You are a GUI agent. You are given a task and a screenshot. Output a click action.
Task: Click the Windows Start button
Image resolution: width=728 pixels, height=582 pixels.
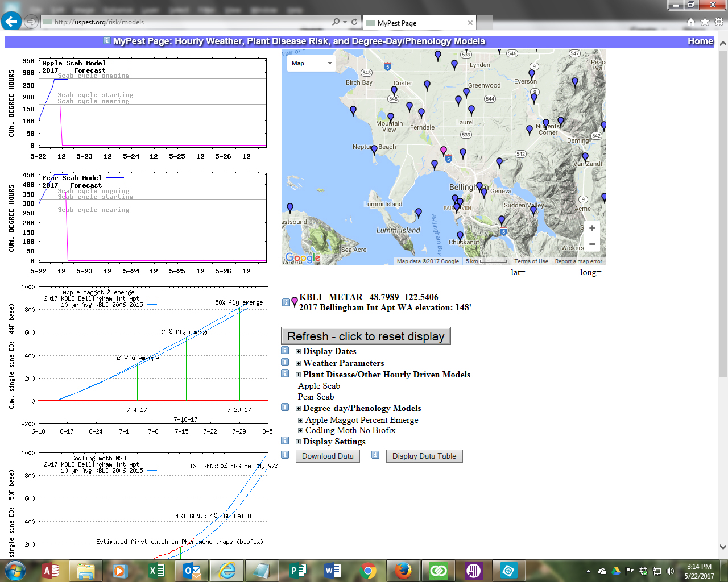tap(15, 571)
